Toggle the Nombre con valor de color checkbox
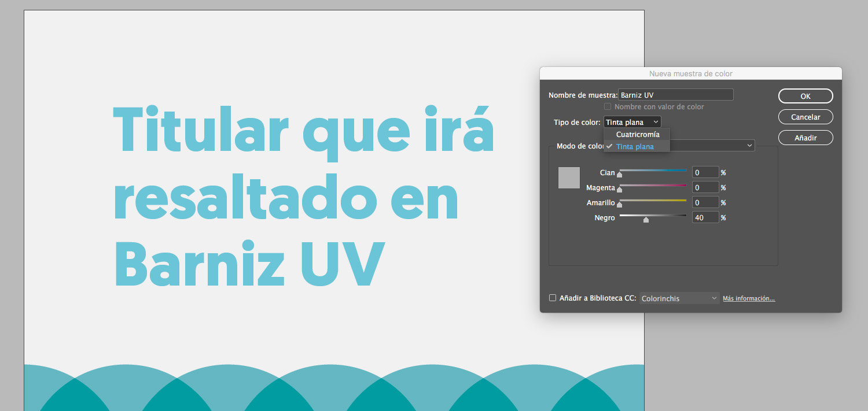This screenshot has width=868, height=411. (x=608, y=107)
